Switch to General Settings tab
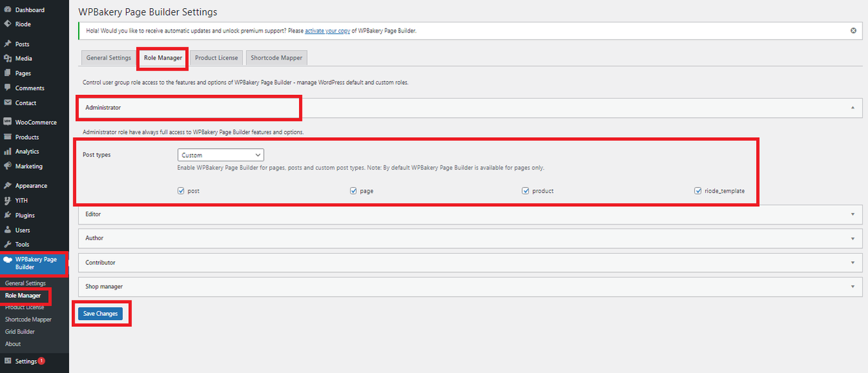The image size is (868, 373). pyautogui.click(x=108, y=58)
